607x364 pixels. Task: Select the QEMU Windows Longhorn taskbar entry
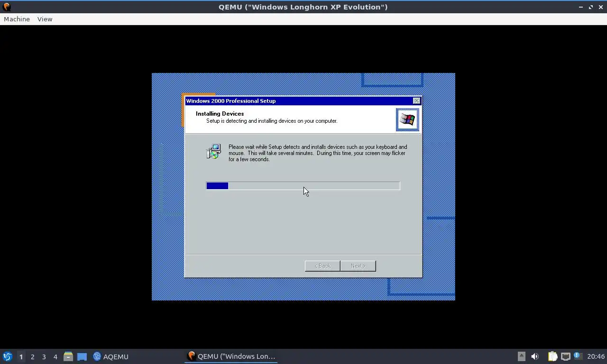coord(231,356)
